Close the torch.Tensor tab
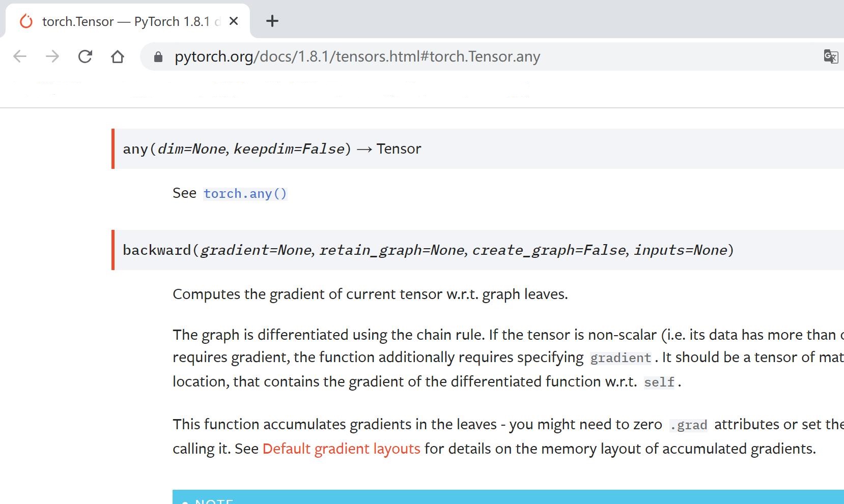 pos(234,21)
